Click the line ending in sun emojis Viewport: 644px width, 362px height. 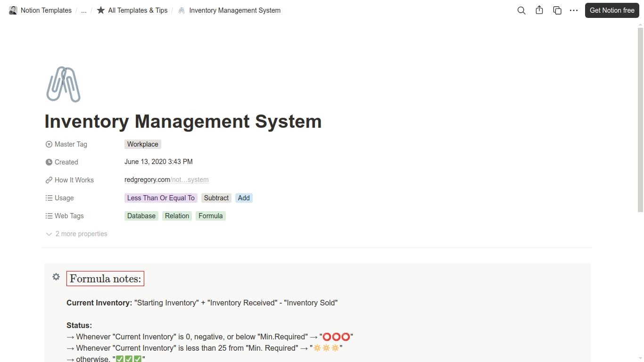tap(205, 348)
